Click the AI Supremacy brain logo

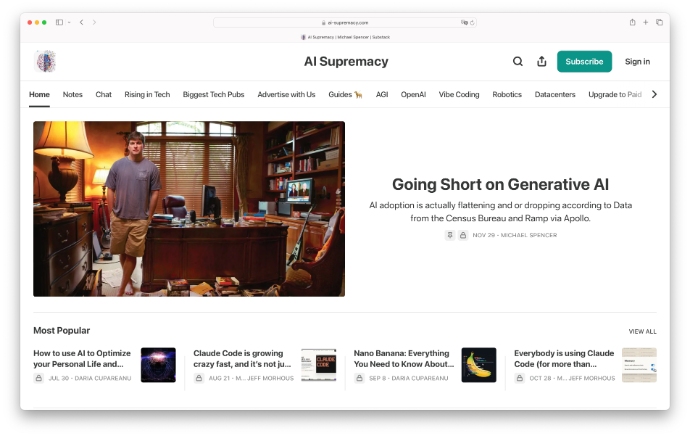tap(45, 61)
